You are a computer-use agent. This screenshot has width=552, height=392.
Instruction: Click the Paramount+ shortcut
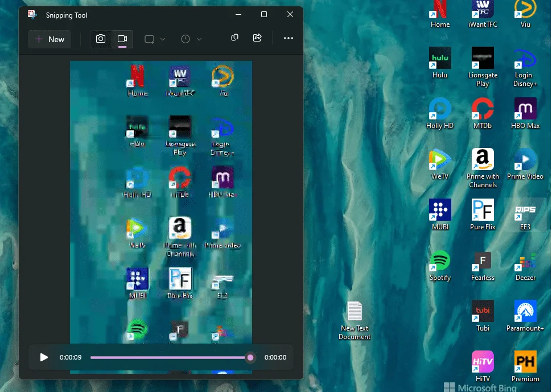(x=525, y=316)
